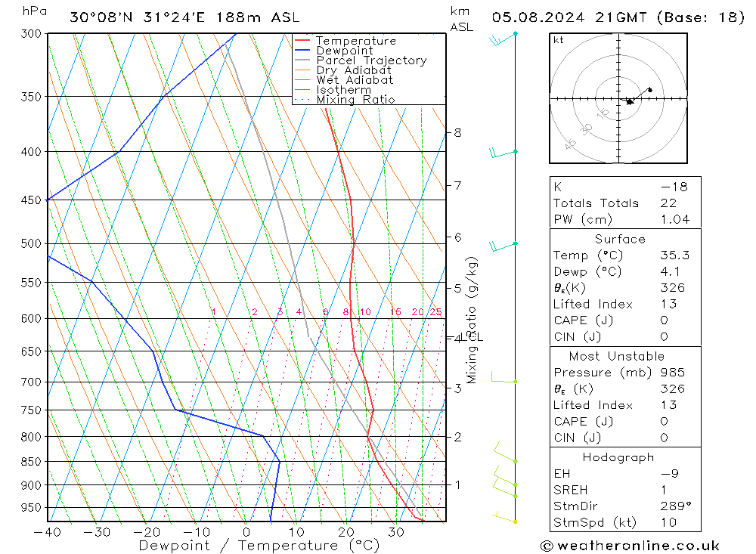756x554 pixels.
Task: Select the 'Dewpoint' legend entry
Action: (344, 51)
